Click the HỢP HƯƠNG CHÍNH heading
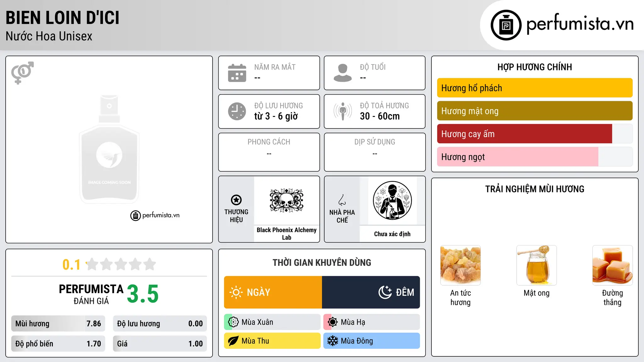644x362 pixels. [535, 67]
